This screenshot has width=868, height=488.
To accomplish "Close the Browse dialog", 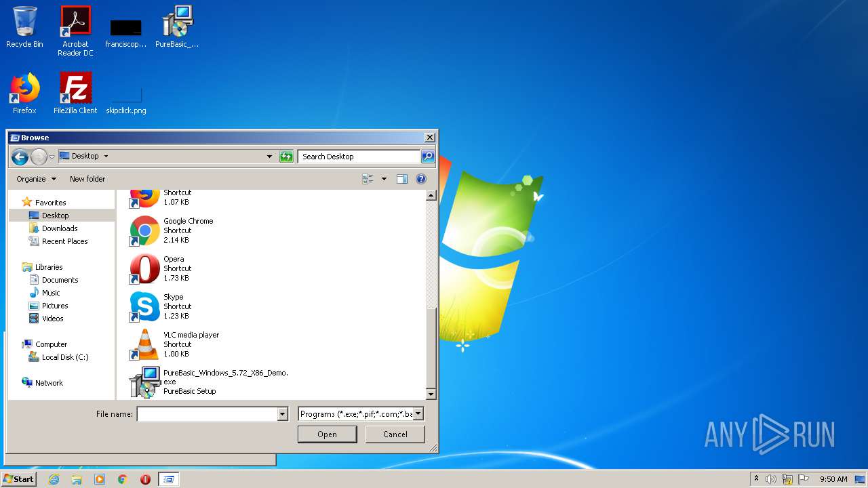I will pyautogui.click(x=429, y=138).
